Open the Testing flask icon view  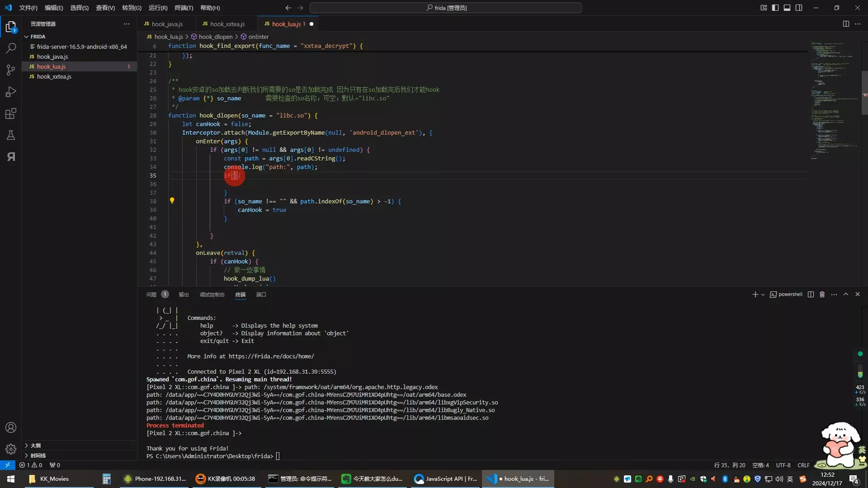point(11,135)
